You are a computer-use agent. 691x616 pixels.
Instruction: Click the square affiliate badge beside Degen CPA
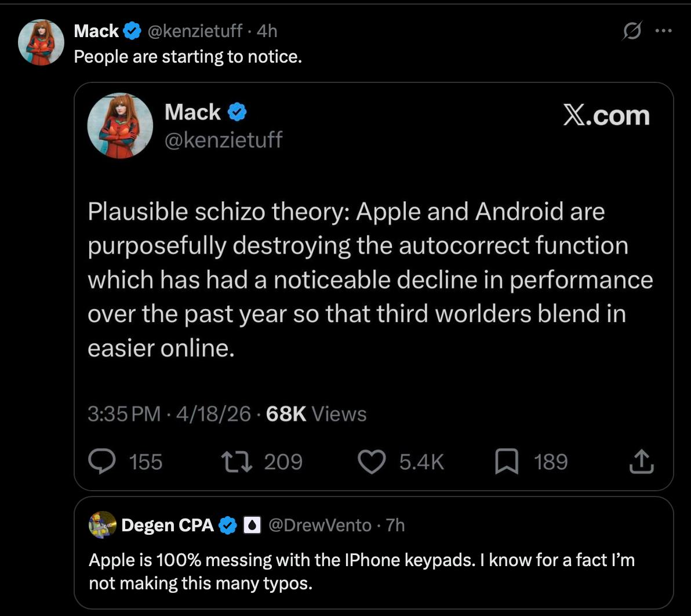point(252,525)
